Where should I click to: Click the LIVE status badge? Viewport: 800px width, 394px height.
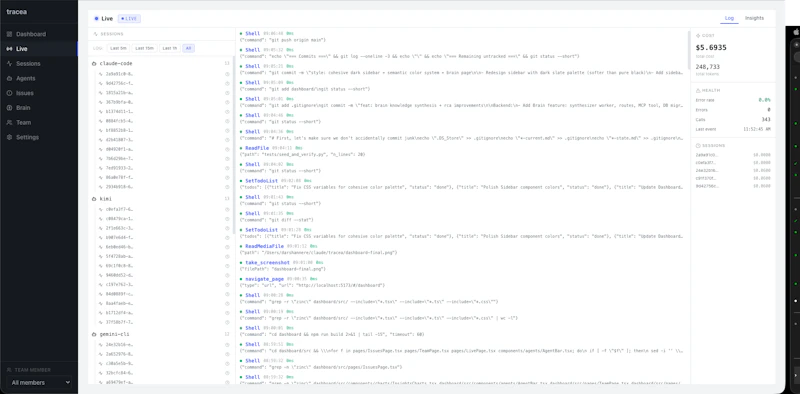coord(129,18)
